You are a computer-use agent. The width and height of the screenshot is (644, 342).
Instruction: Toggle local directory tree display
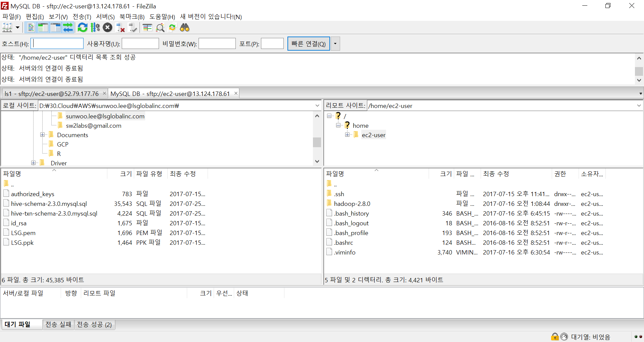click(43, 27)
